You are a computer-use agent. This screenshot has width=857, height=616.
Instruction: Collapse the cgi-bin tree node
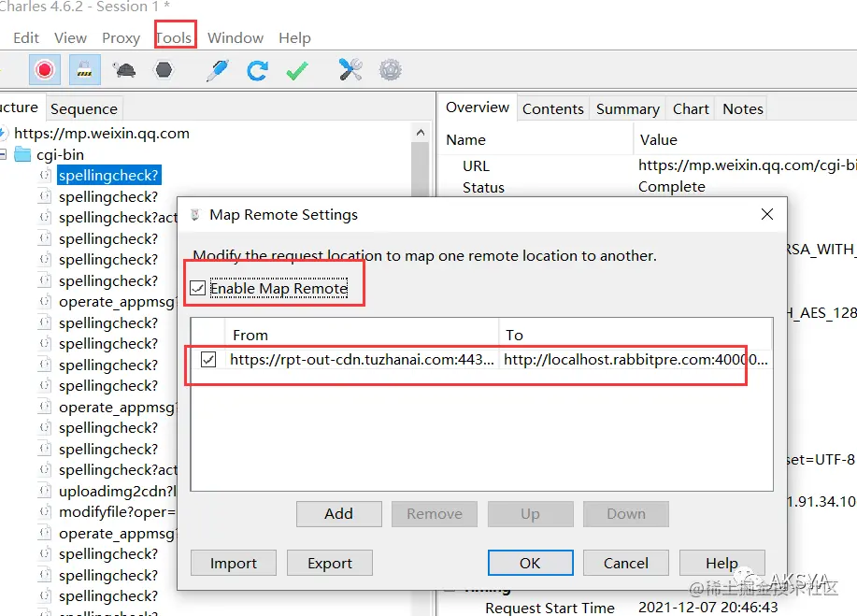(x=4, y=154)
